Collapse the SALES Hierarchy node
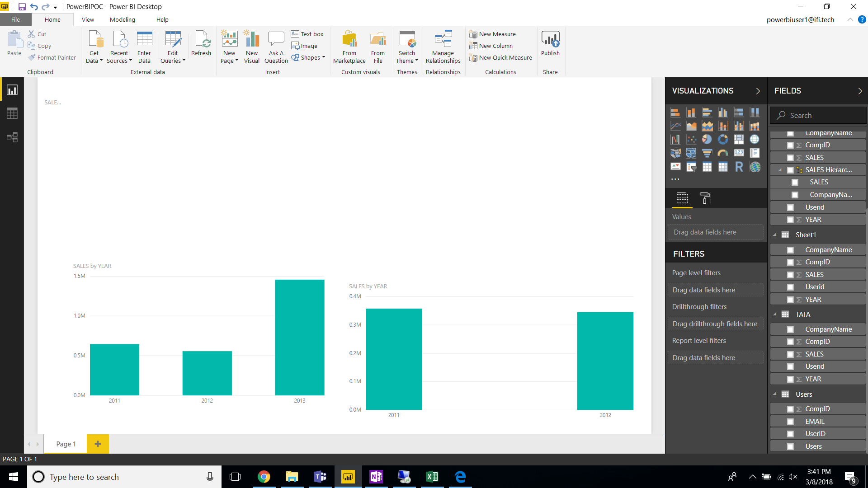Viewport: 868px width, 488px height. pos(780,170)
